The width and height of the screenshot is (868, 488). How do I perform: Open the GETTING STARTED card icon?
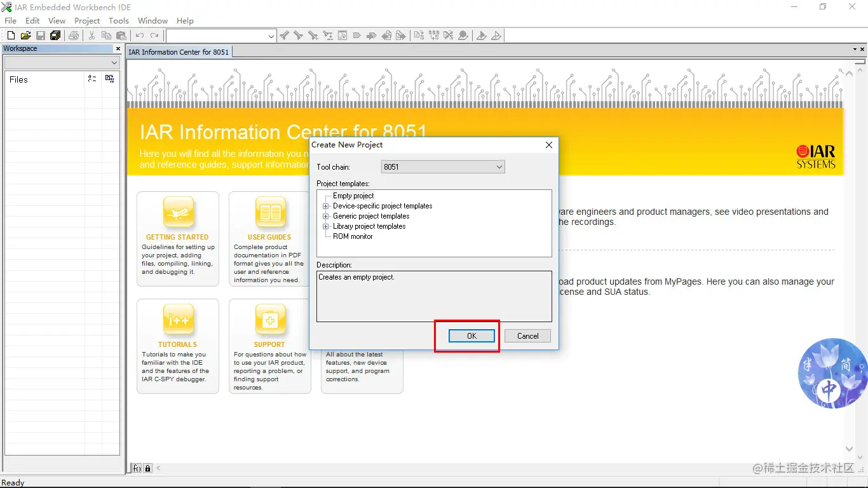179,212
